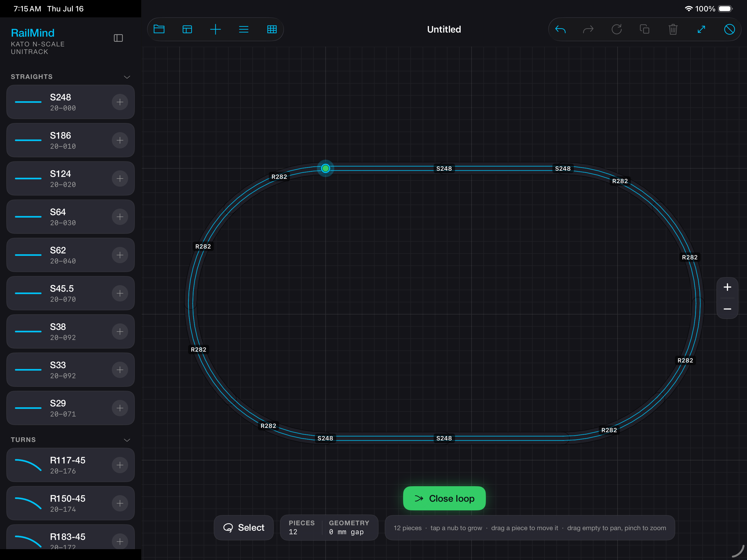
Task: Add an S45.5 straight piece
Action: (120, 293)
